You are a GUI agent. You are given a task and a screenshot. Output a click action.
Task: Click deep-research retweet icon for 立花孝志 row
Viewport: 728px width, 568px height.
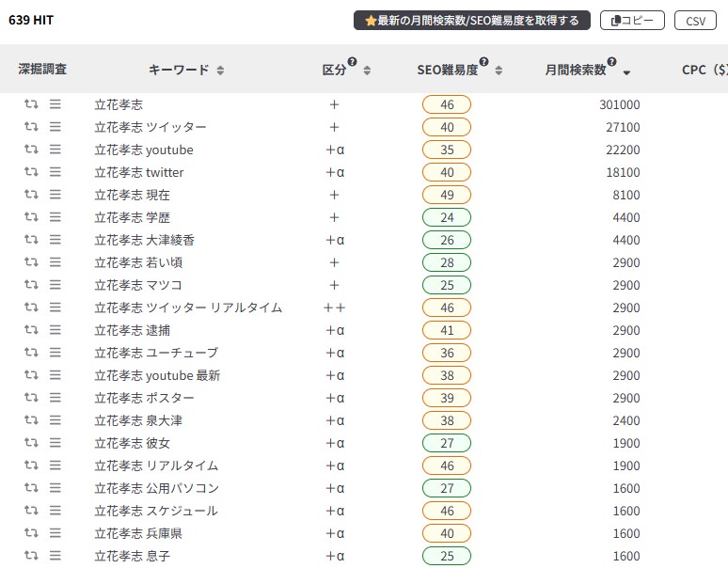coord(31,104)
